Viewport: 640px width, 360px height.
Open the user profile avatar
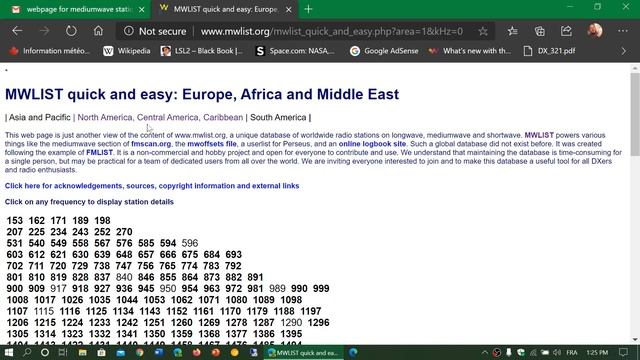tap(595, 31)
